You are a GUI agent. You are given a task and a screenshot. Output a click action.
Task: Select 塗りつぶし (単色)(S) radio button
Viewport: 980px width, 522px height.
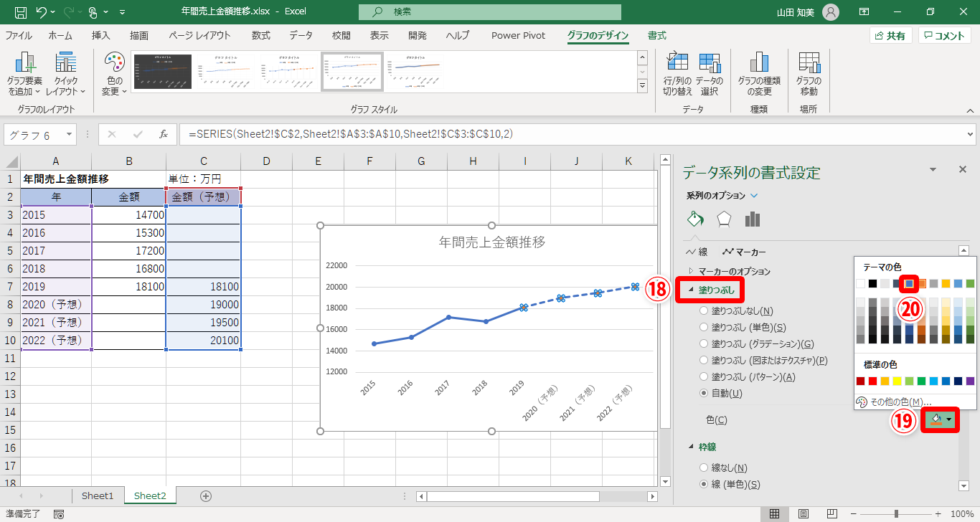[x=705, y=328]
